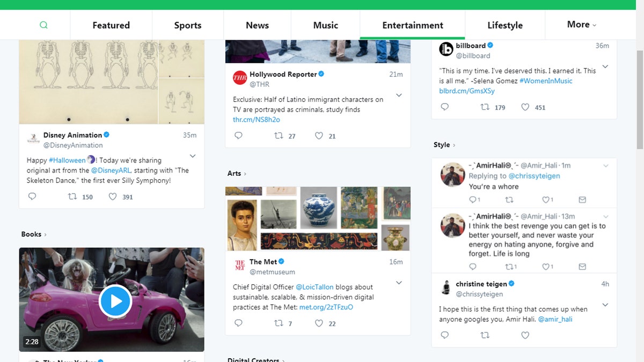
Task: Retweet The Met tweet
Action: click(x=279, y=323)
